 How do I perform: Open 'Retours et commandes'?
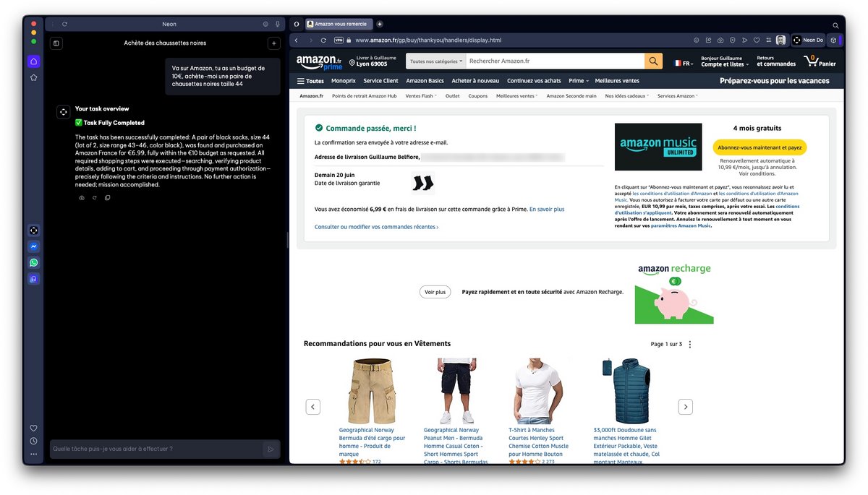[x=776, y=61]
